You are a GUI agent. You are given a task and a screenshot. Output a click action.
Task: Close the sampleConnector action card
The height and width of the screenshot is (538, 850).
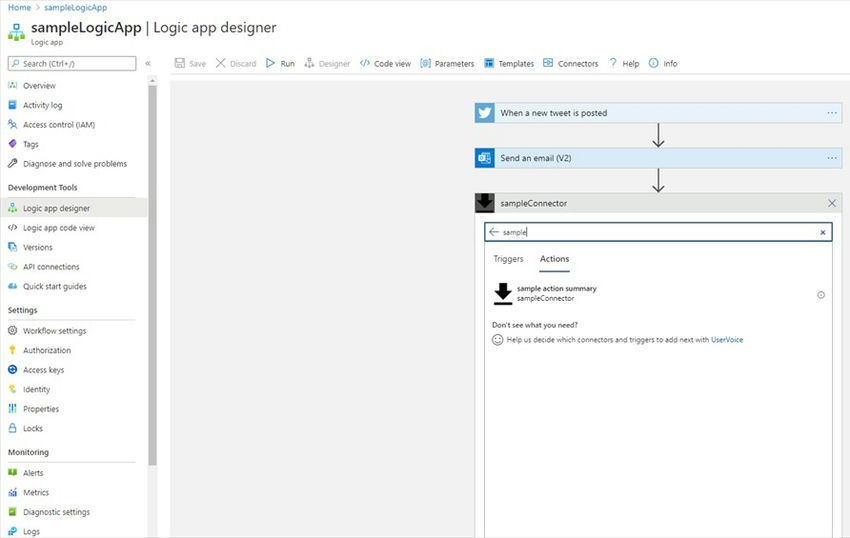832,203
